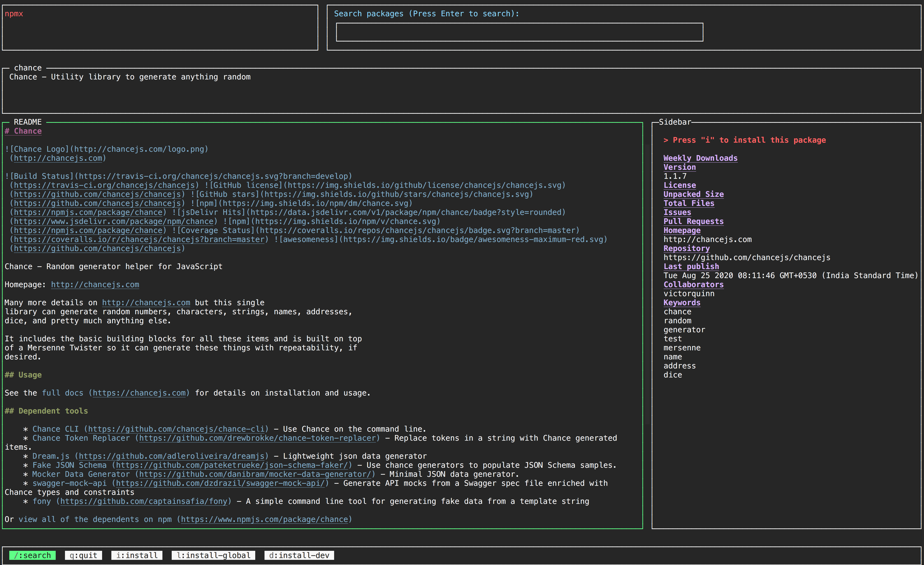Click the Repository heading in sidebar

click(686, 248)
